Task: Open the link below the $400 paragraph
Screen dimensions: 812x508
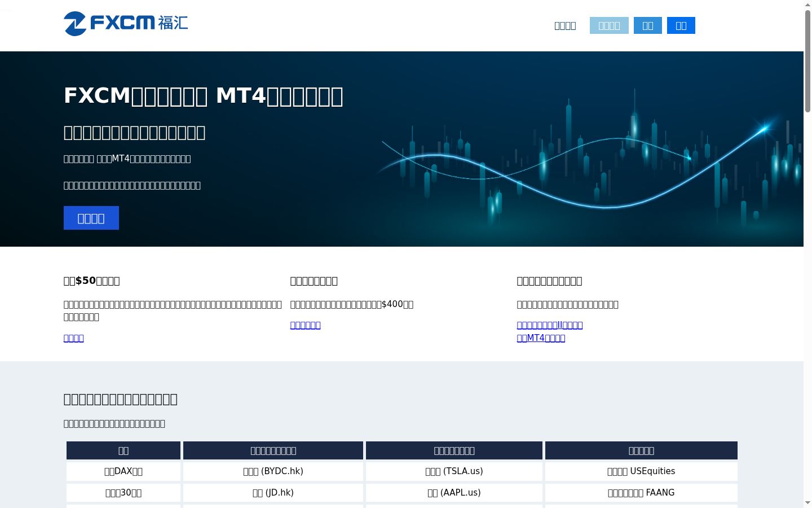Action: [x=306, y=325]
